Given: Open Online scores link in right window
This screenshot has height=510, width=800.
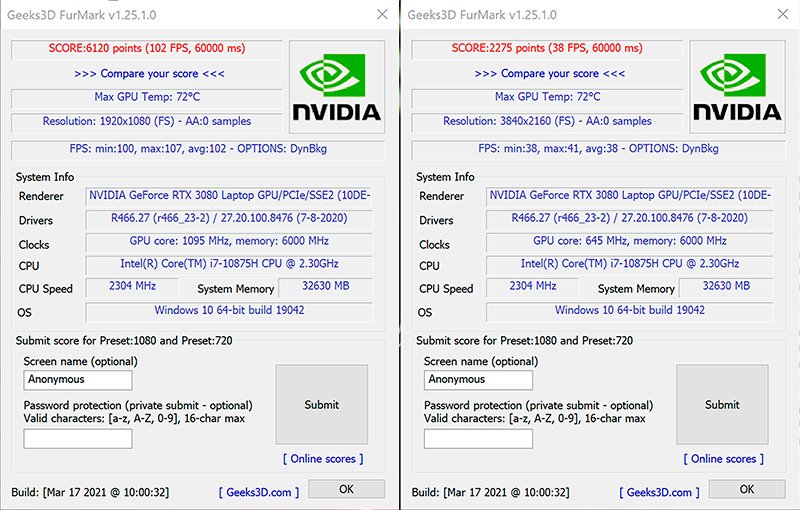Looking at the screenshot, I should pos(723,458).
